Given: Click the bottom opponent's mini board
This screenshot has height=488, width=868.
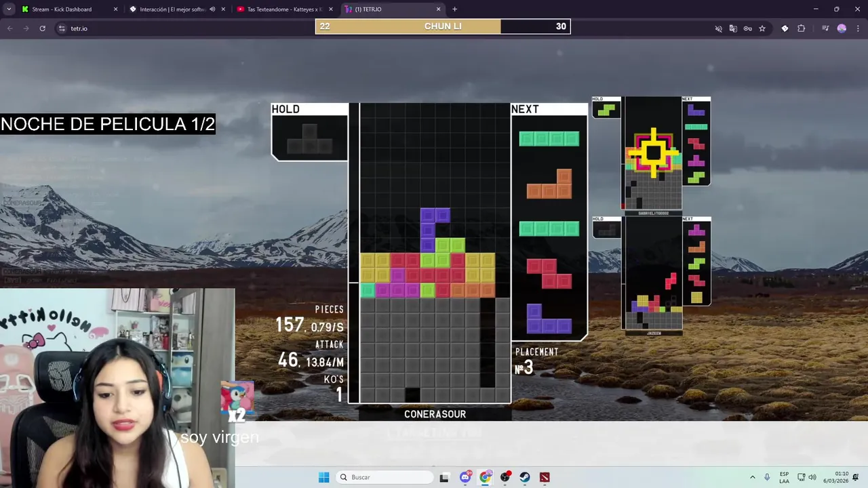Looking at the screenshot, I should 653,273.
